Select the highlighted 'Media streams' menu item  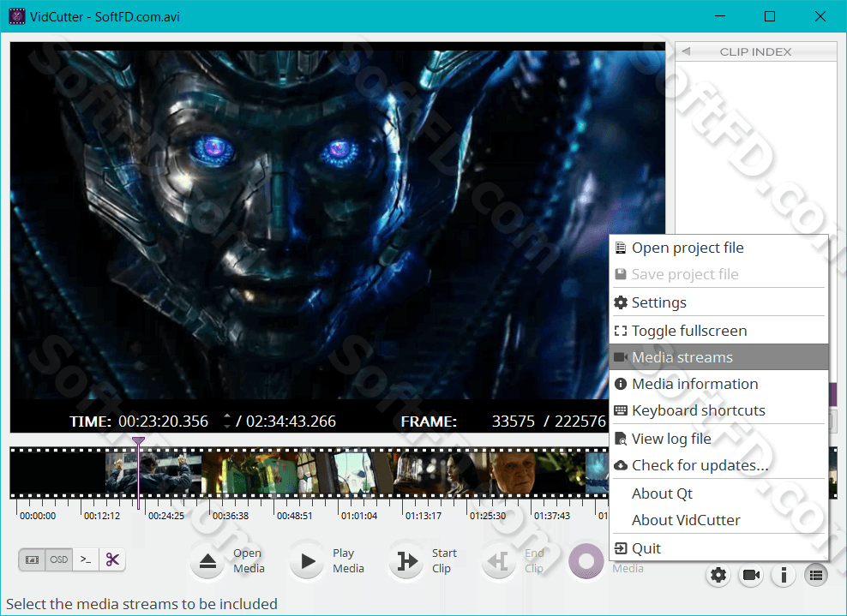click(x=718, y=357)
